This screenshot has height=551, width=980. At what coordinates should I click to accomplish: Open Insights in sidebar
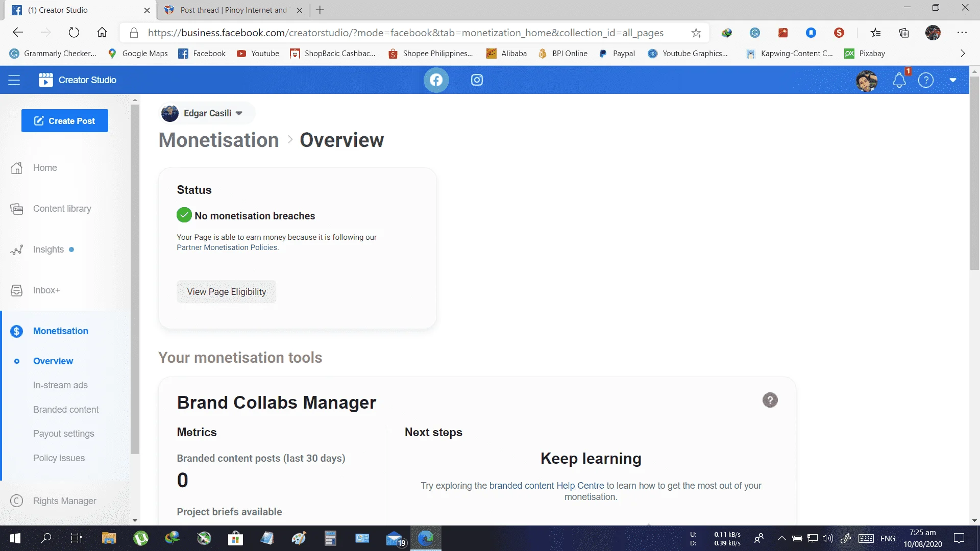48,249
